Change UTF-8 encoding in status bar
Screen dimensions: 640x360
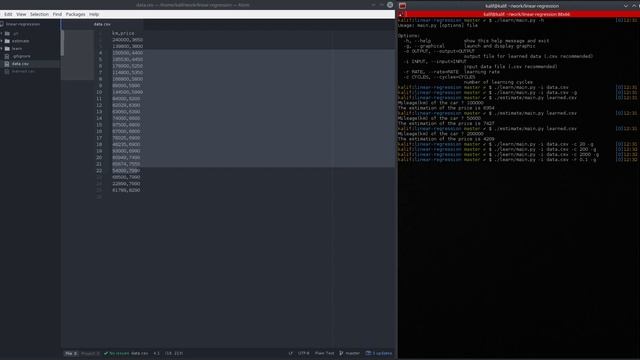click(303, 353)
